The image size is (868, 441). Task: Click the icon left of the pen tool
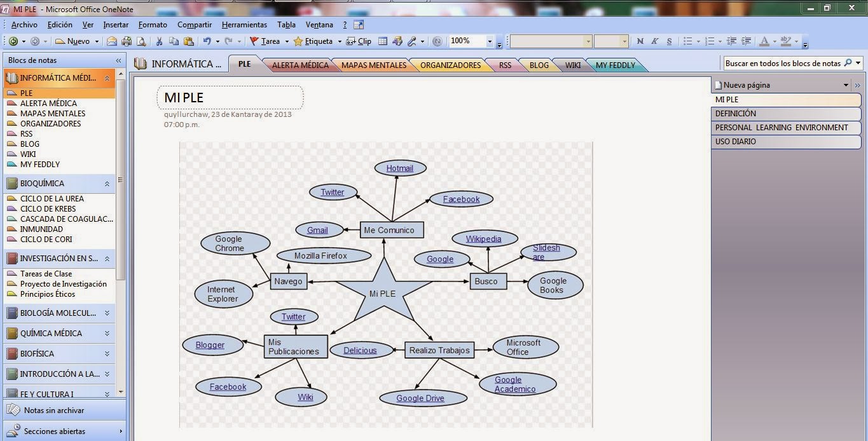coord(397,41)
